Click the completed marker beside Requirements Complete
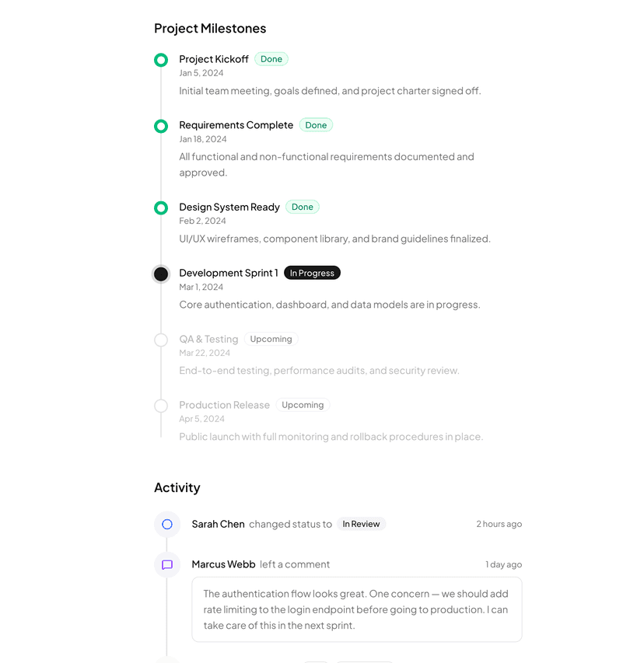 [160, 126]
